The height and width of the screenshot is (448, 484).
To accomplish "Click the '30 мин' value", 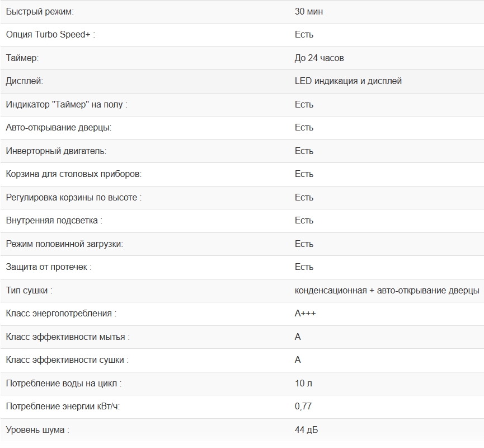I will [x=308, y=11].
